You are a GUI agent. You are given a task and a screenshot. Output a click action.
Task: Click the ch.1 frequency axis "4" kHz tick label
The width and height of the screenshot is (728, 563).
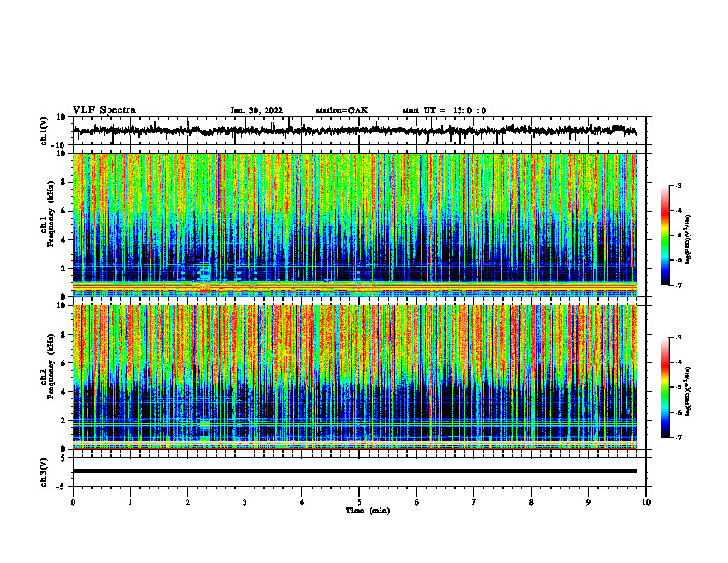coord(63,240)
